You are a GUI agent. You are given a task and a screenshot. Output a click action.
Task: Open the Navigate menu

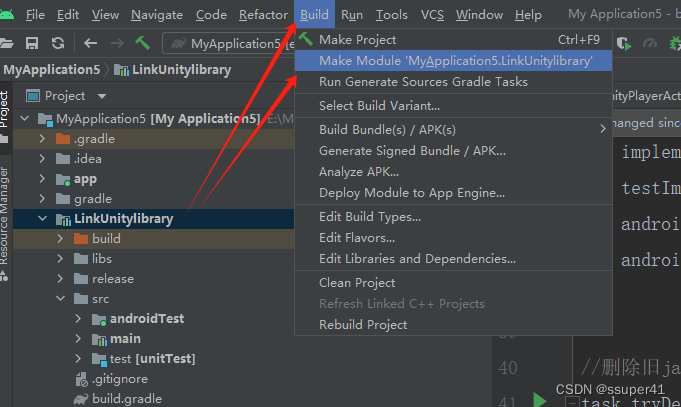click(x=157, y=15)
